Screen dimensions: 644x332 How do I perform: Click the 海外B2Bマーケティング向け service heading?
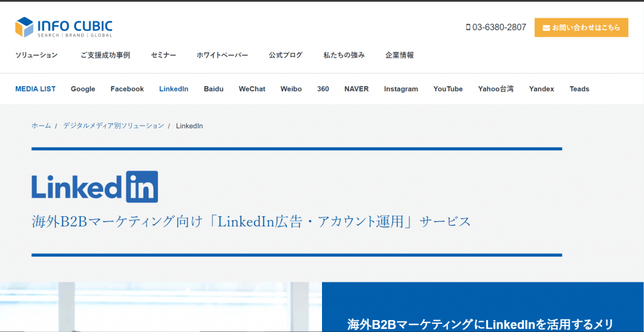tap(251, 221)
